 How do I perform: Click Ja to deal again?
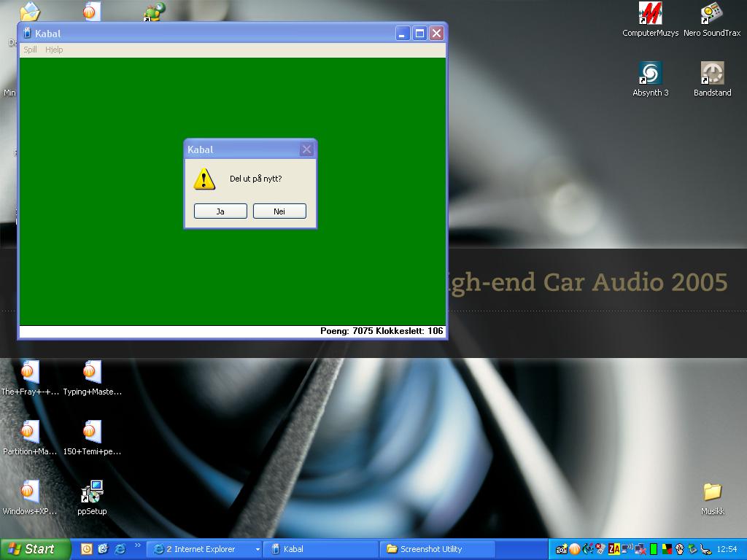coord(220,211)
